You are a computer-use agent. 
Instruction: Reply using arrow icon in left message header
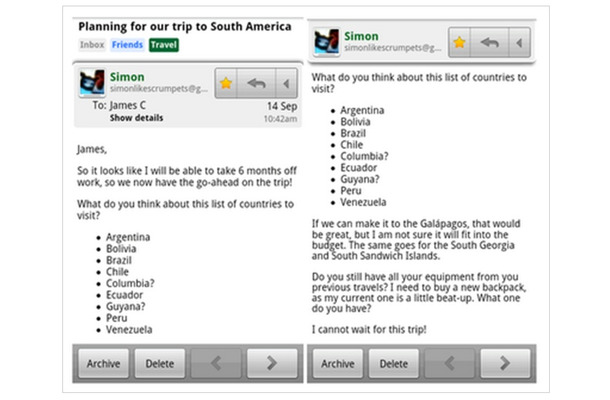coord(256,83)
